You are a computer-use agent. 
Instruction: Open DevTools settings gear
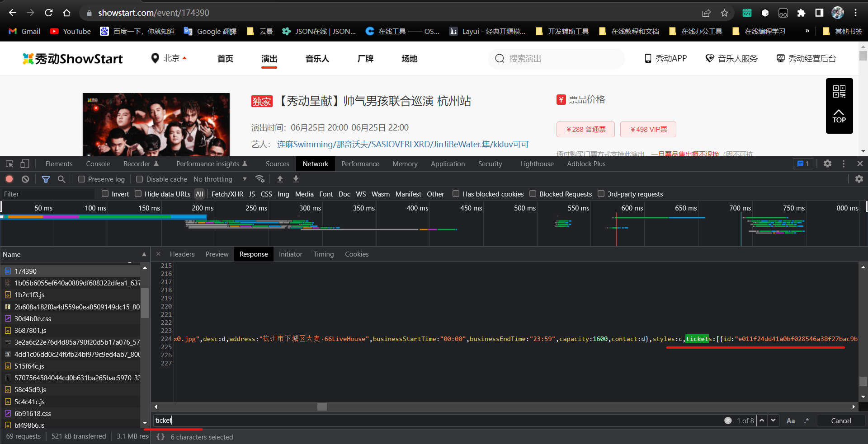(827, 164)
